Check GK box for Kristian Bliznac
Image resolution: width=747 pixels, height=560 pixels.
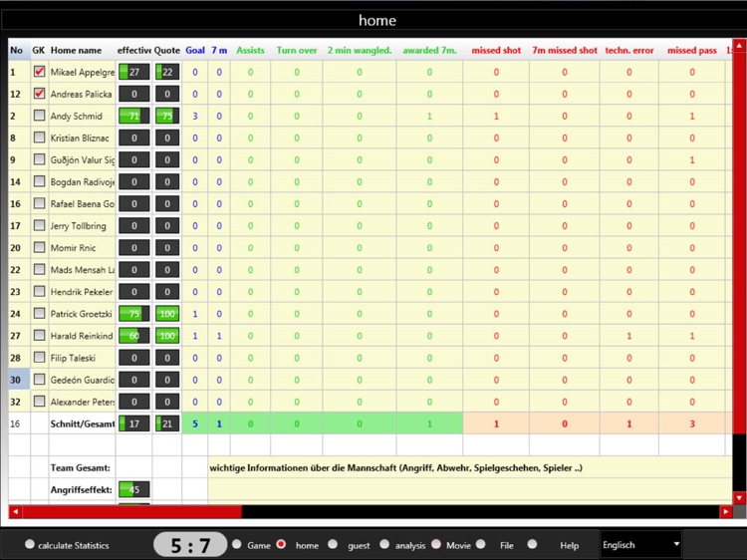pyautogui.click(x=40, y=138)
